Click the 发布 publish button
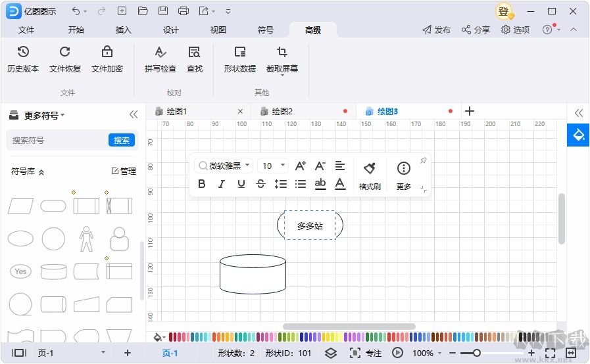590x364 pixels. (x=436, y=30)
